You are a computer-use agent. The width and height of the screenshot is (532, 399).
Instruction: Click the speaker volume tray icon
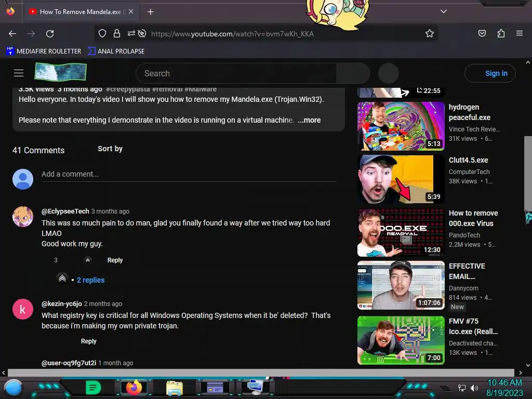[474, 388]
